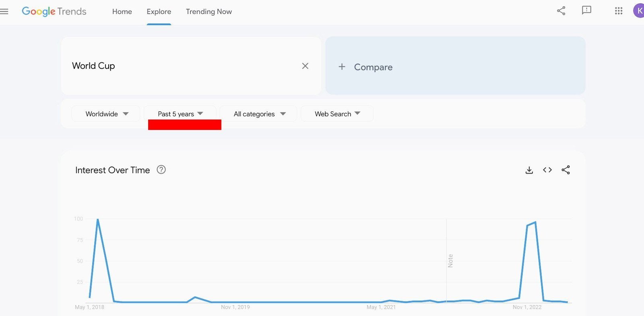Image resolution: width=644 pixels, height=316 pixels.
Task: Download the Interest Over Time CSV
Action: [529, 170]
